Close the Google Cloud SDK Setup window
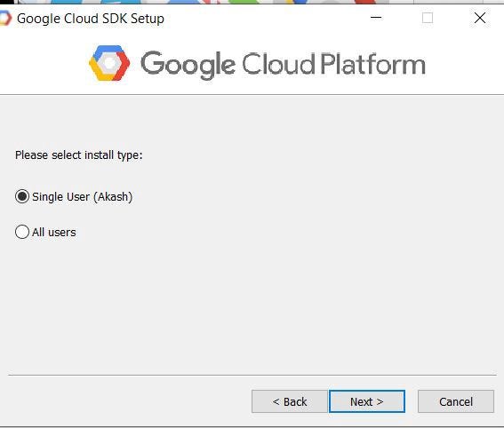The height and width of the screenshot is (428, 504). point(480,18)
